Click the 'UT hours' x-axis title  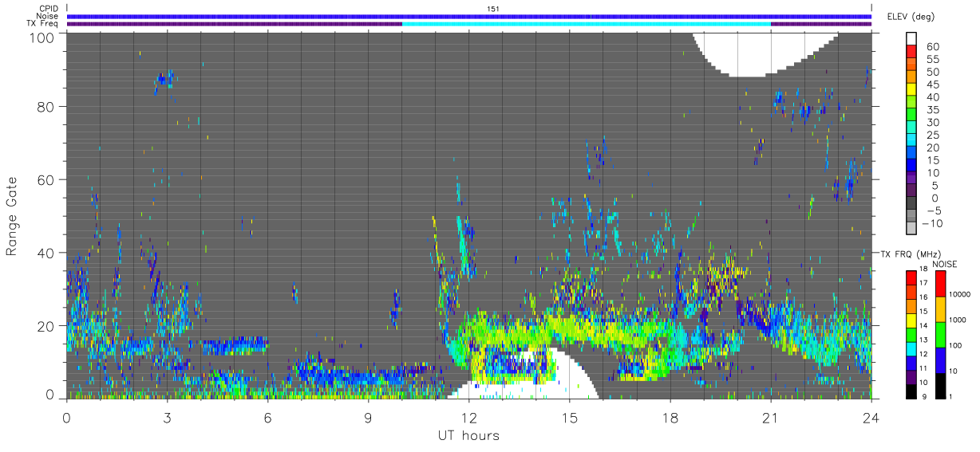pos(468,435)
